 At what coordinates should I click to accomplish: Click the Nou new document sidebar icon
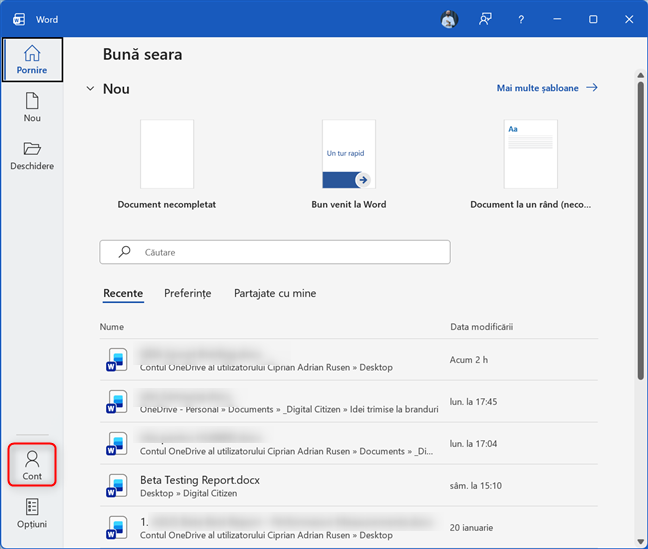coord(32,106)
